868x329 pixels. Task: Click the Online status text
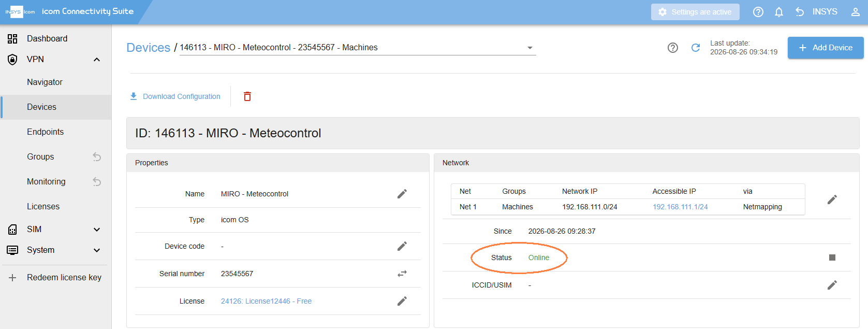[539, 258]
